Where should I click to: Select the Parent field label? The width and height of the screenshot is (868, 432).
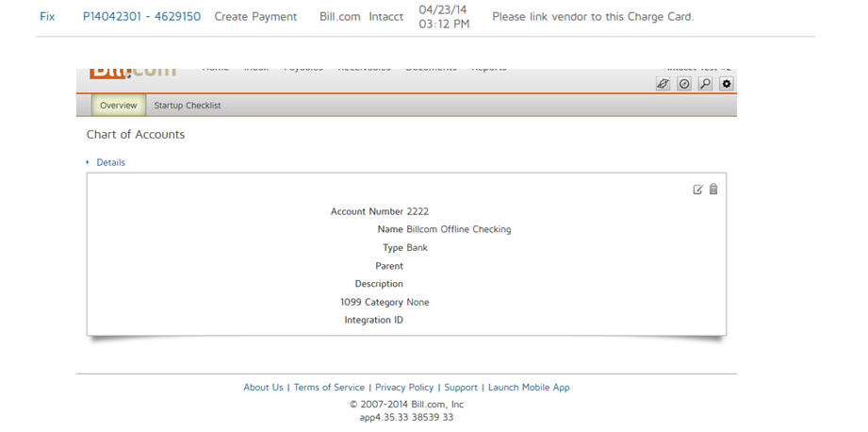coord(389,266)
